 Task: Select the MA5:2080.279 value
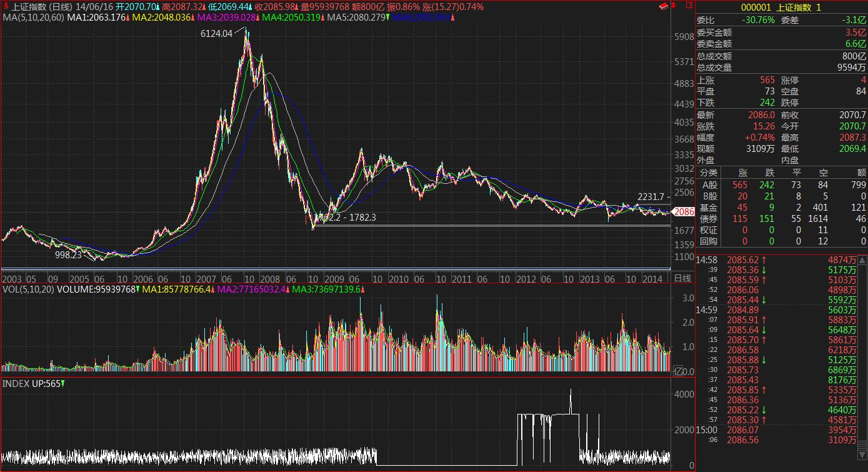coord(357,18)
